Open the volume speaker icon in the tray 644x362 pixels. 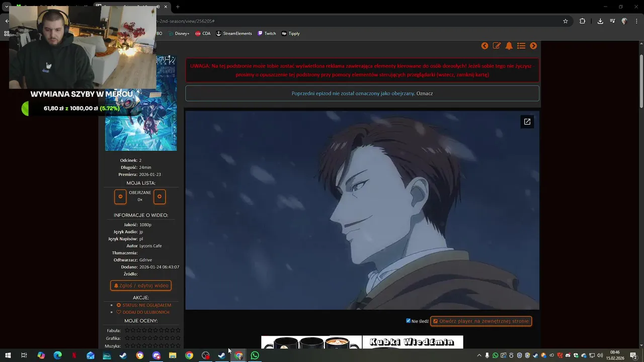600,355
